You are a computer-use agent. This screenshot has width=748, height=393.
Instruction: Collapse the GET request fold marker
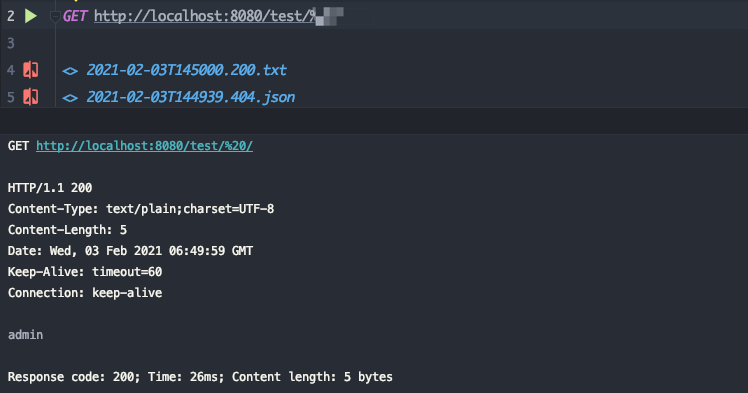click(x=55, y=17)
